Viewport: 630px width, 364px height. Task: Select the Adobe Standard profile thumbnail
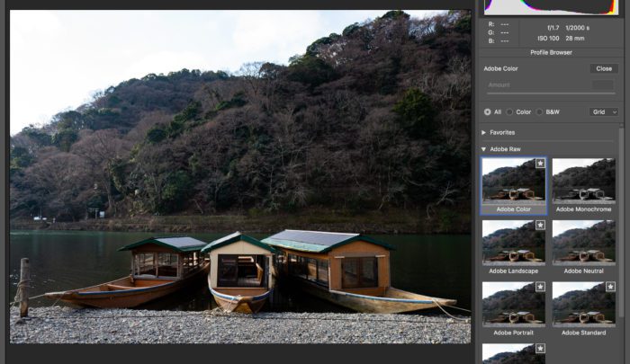pyautogui.click(x=583, y=304)
